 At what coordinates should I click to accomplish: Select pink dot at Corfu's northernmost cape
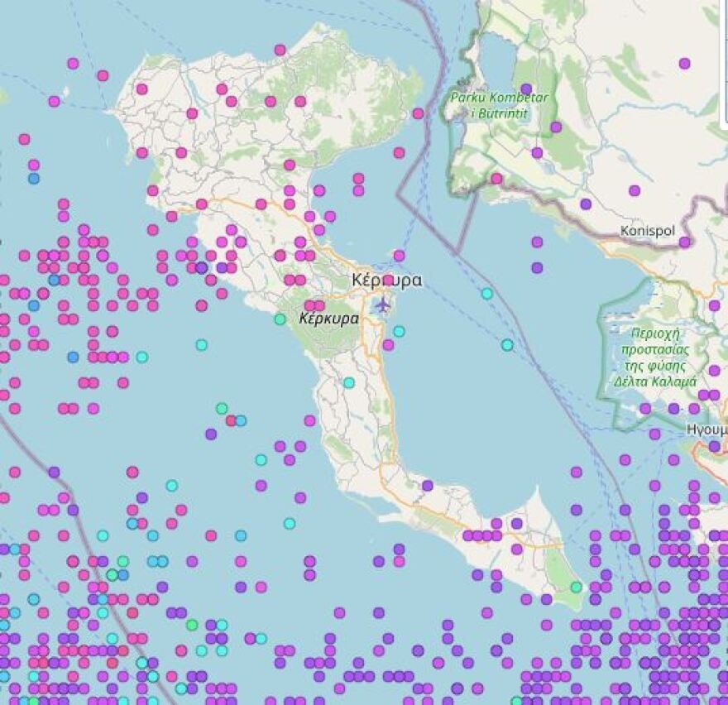point(280,50)
